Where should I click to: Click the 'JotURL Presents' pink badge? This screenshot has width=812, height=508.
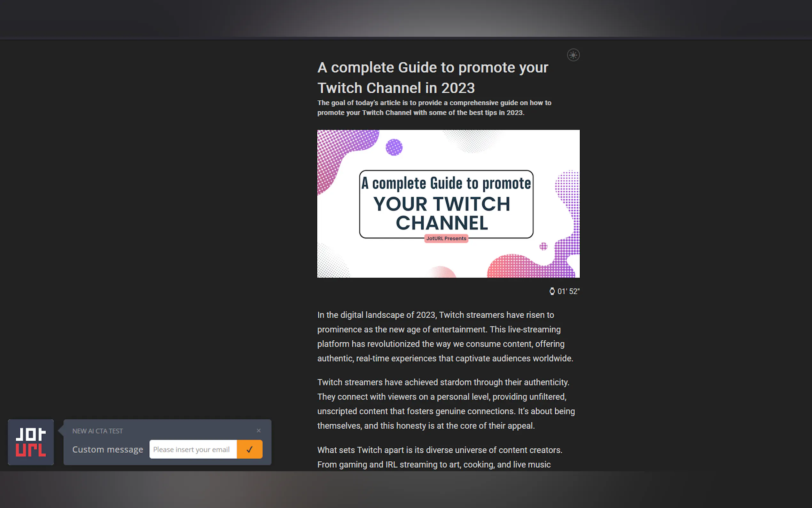(x=446, y=239)
